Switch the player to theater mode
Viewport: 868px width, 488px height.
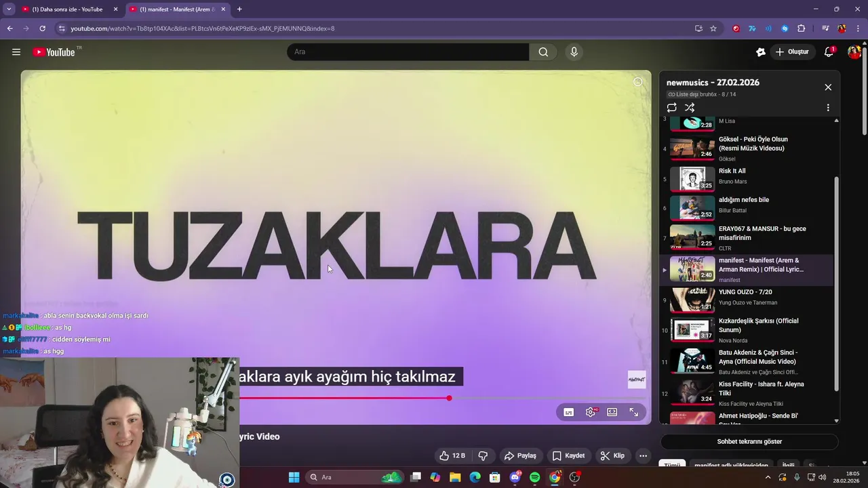tap(612, 412)
